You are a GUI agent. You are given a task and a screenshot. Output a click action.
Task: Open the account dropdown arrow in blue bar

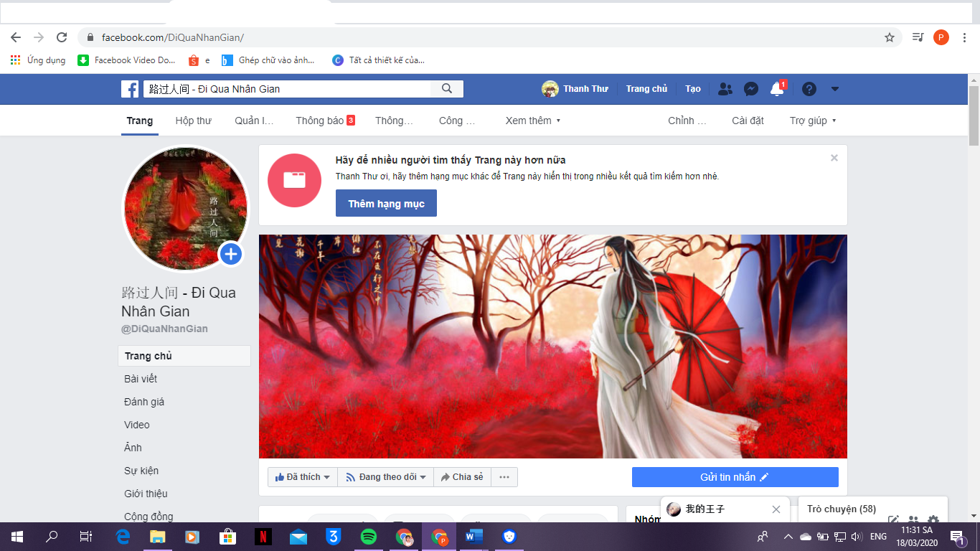(834, 89)
